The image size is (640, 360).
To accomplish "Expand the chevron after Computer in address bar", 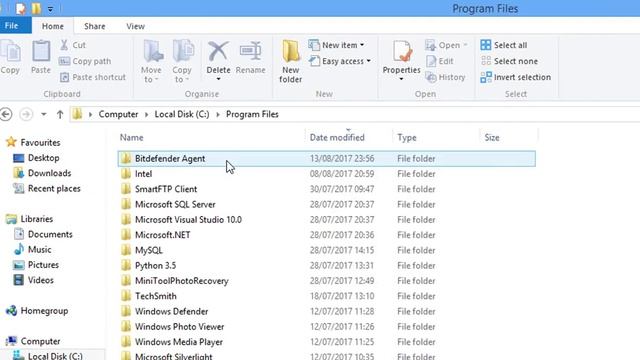I will click(x=147, y=114).
